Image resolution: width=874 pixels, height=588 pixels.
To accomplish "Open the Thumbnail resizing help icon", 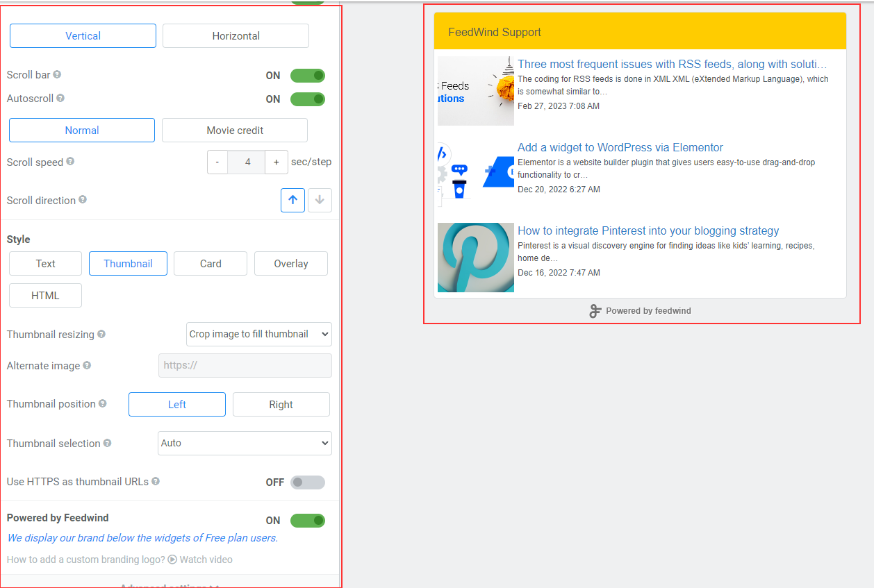I will tap(101, 334).
